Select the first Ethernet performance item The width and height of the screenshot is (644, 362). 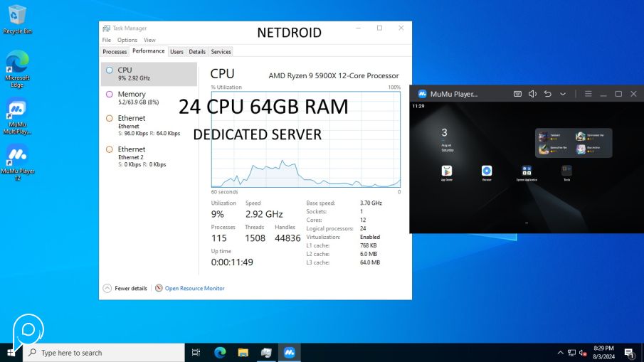[149, 125]
